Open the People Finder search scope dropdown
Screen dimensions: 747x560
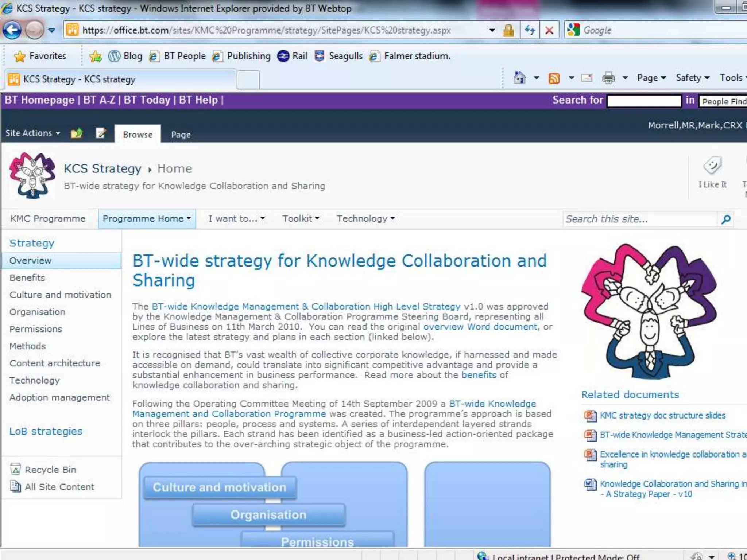pyautogui.click(x=723, y=101)
